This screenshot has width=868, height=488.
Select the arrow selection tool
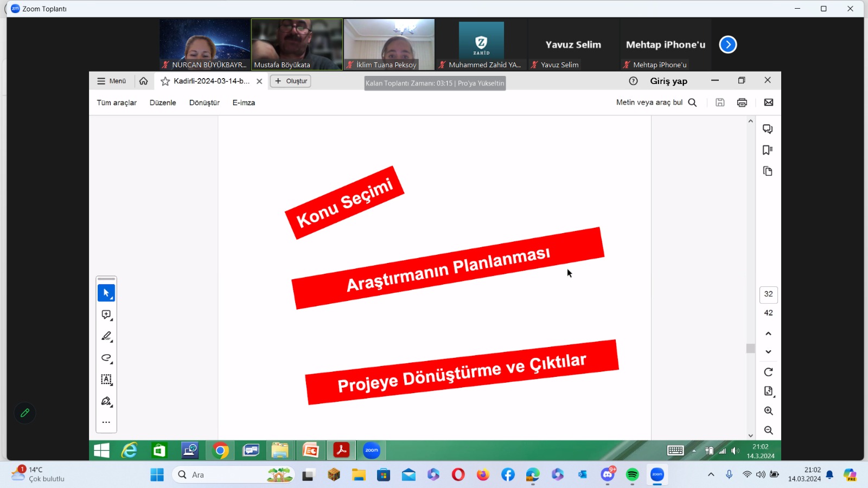pyautogui.click(x=106, y=293)
